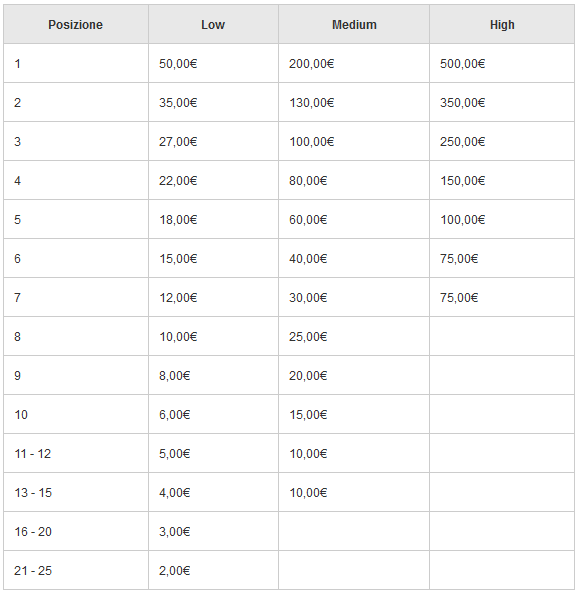Select the 200,00€ Medium prize cell

click(354, 63)
